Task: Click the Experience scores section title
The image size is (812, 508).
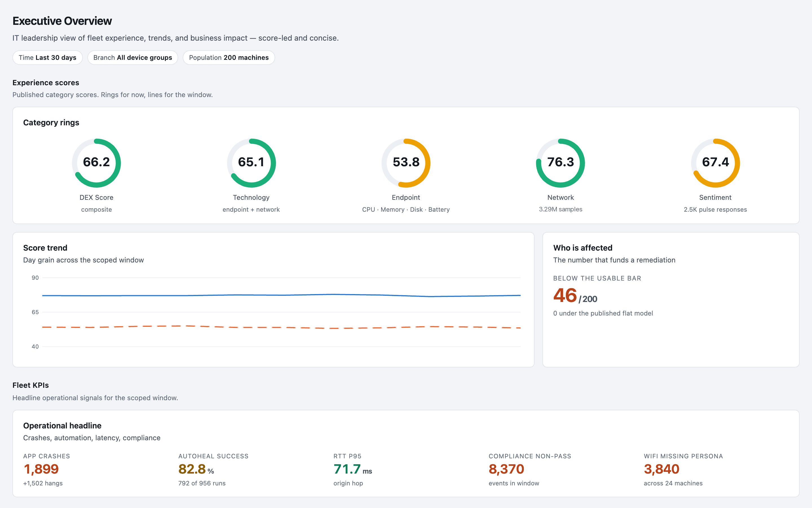Action: (x=46, y=83)
